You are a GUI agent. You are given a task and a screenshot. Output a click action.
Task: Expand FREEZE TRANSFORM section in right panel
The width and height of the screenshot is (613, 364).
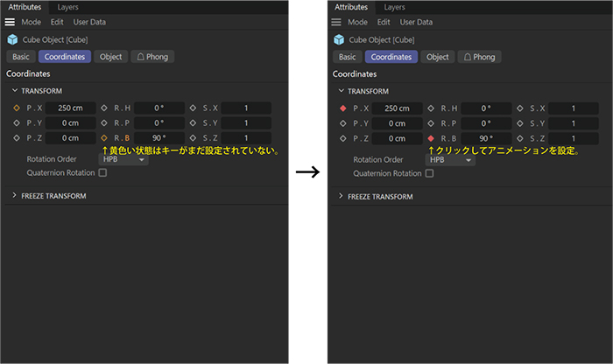(x=342, y=197)
